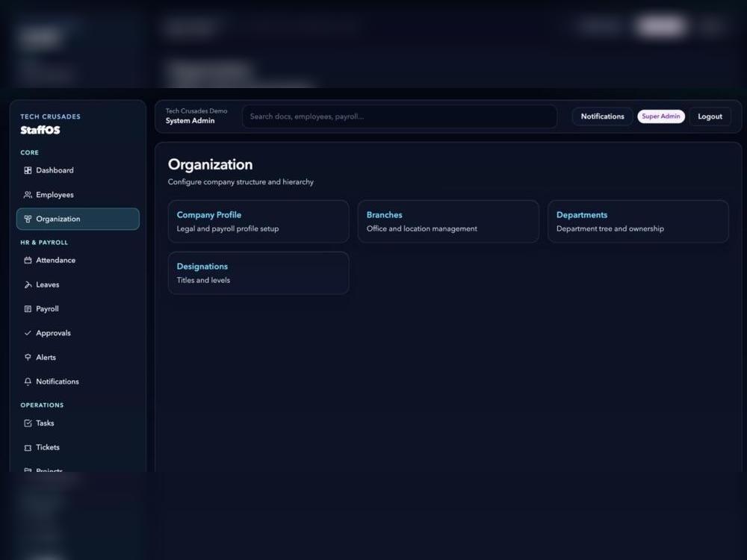Viewport: 747px width, 560px height.
Task: Click the CORE section label
Action: coord(30,152)
